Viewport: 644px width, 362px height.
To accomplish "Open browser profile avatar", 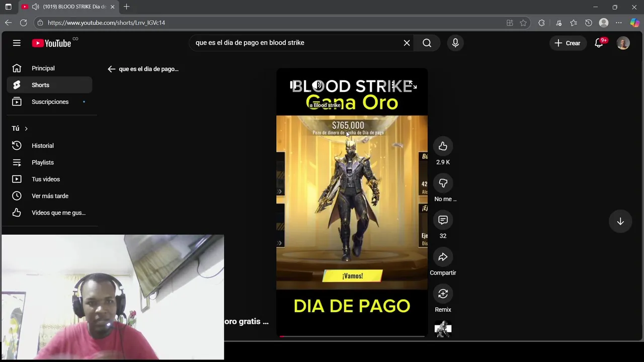I will 604,23.
